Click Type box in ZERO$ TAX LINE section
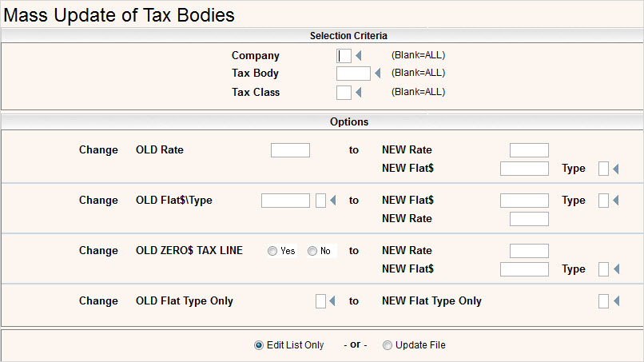This screenshot has height=362, width=644. pyautogui.click(x=603, y=269)
